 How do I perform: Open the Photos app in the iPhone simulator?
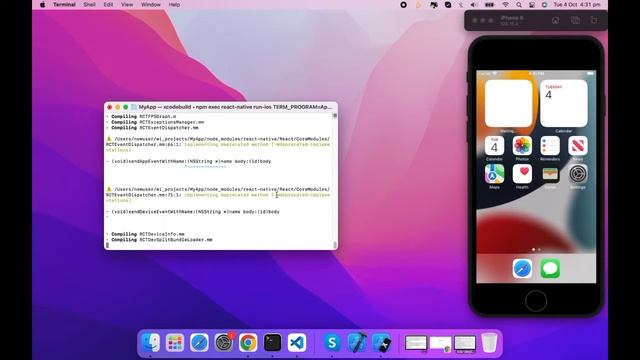pos(522,146)
